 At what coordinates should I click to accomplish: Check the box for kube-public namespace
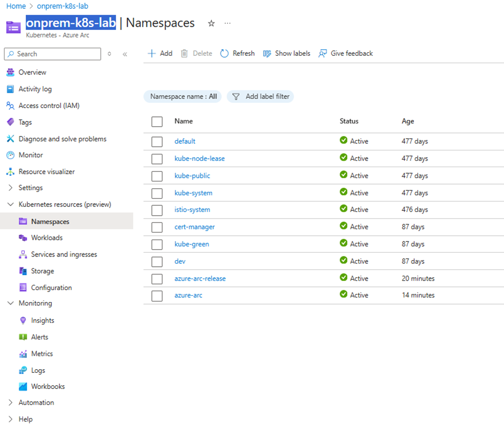point(157,176)
